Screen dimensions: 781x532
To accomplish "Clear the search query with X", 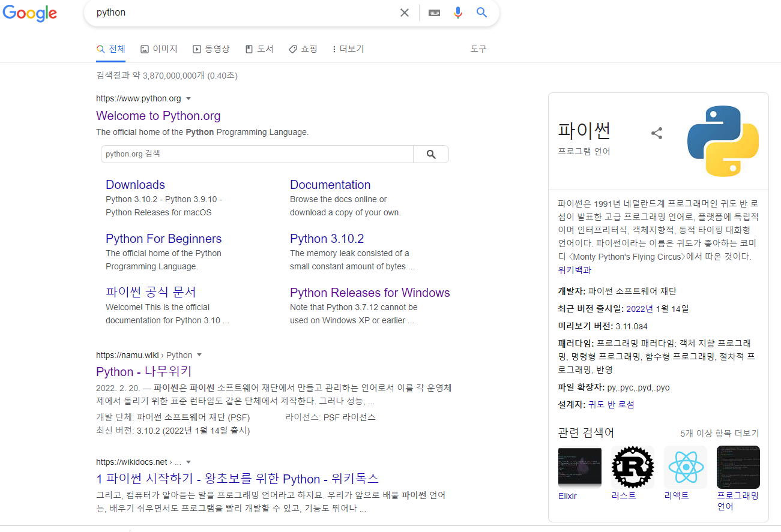I will [405, 13].
